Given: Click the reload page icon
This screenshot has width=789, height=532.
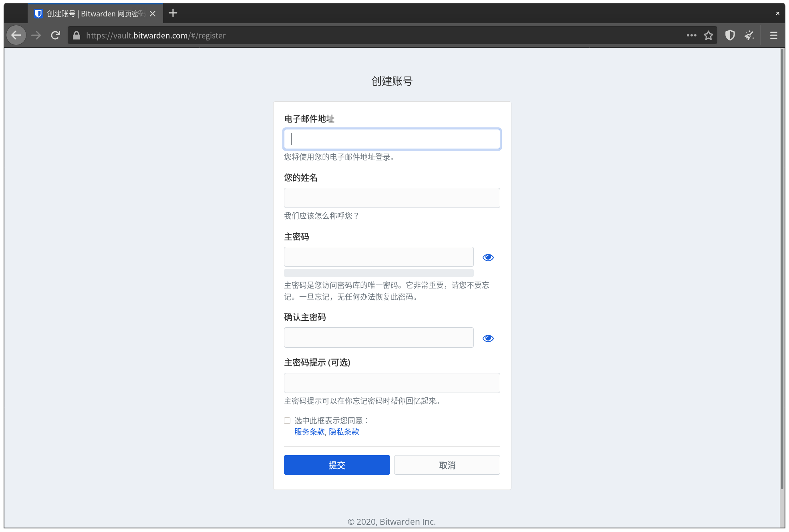Looking at the screenshot, I should coord(55,35).
